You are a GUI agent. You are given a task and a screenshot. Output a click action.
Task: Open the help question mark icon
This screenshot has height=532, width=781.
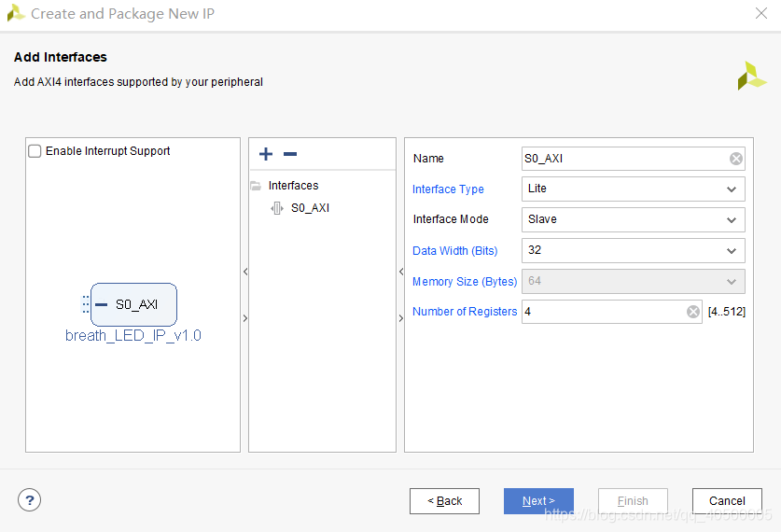29,499
